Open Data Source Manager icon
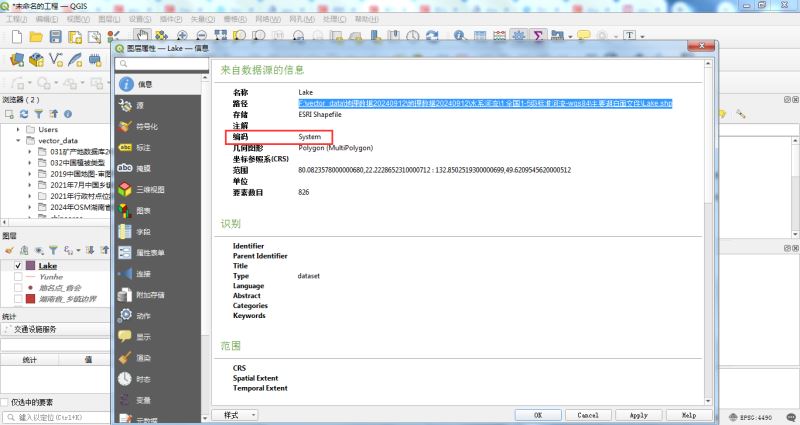The height and width of the screenshot is (425, 800). click(16, 60)
